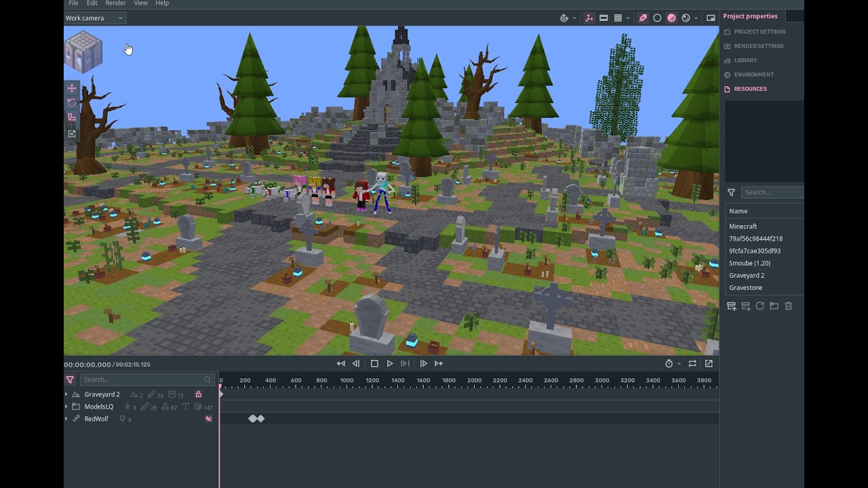Click the resources Search field
Image resolution: width=868 pixels, height=488 pixels.
[772, 192]
